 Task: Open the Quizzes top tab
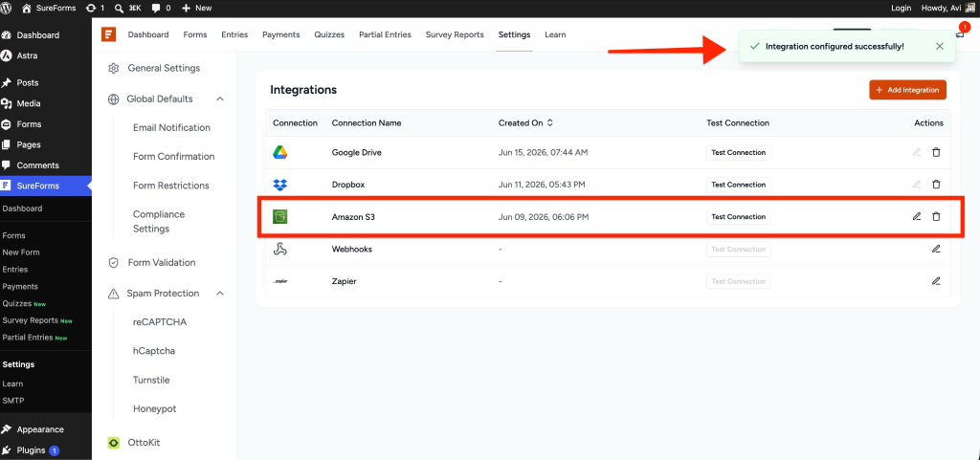[x=329, y=35]
